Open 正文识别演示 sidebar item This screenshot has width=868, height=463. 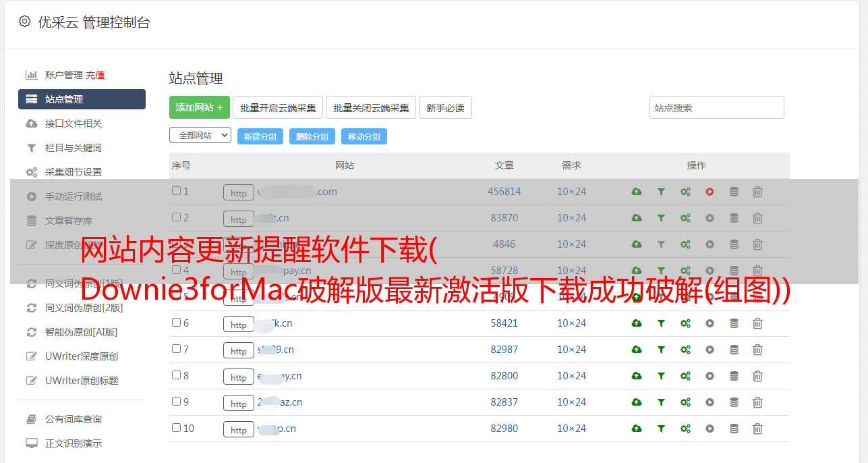point(74,443)
